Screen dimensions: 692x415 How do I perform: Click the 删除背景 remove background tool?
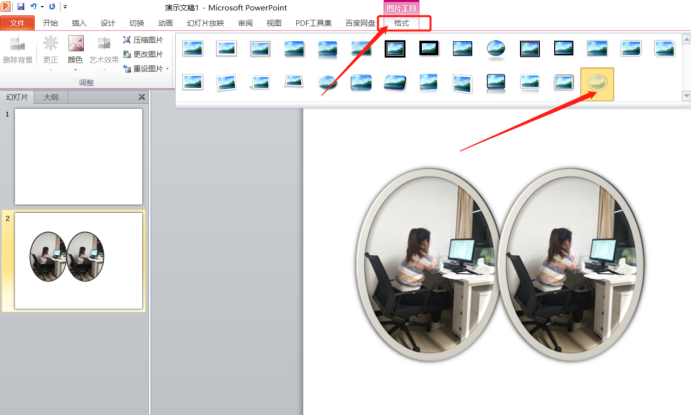coord(18,49)
